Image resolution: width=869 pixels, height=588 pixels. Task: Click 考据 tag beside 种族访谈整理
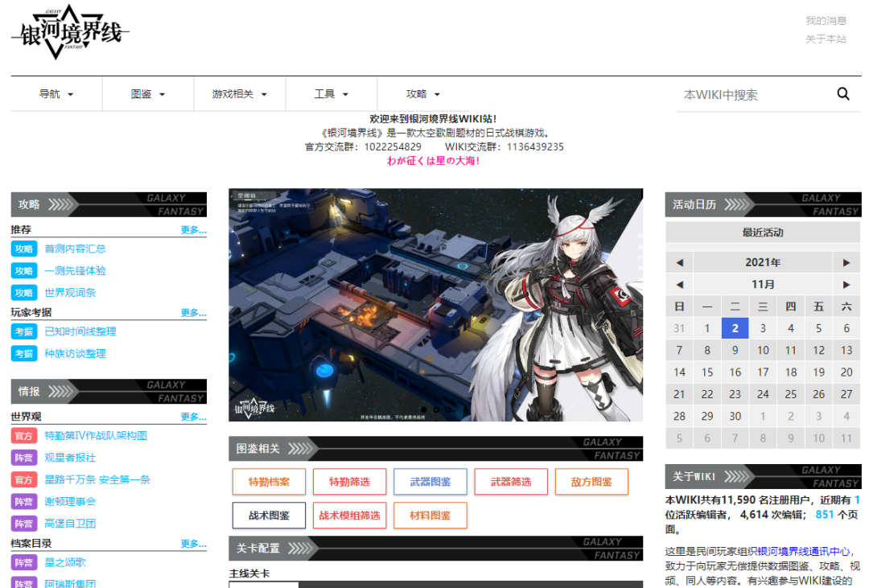24,354
